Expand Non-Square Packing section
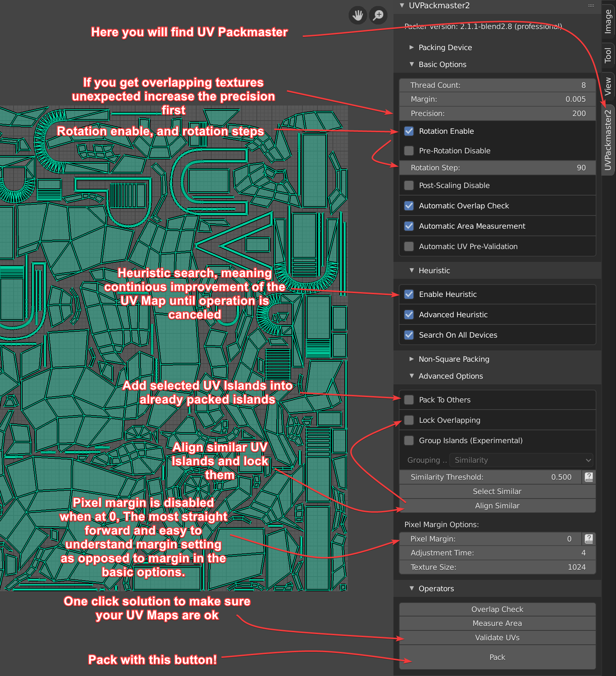Image resolution: width=616 pixels, height=676 pixels. (412, 359)
